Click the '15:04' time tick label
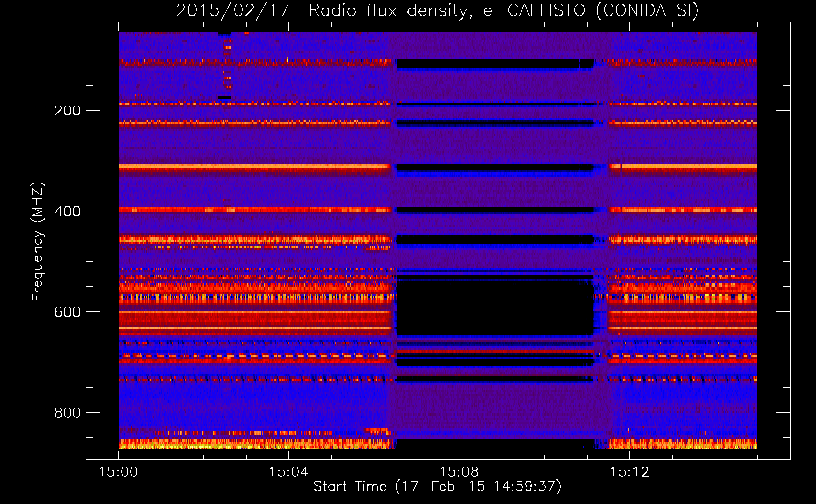Image resolution: width=816 pixels, height=504 pixels. click(x=288, y=472)
